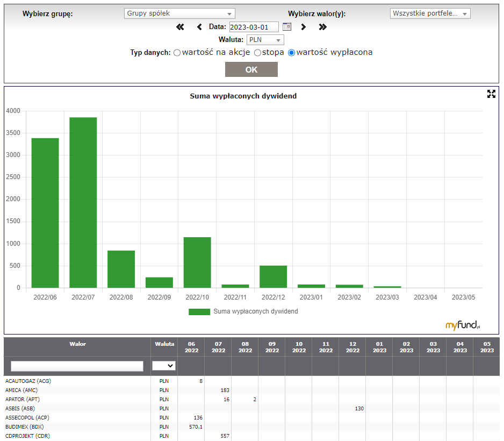Expand chart to fullscreen
This screenshot has height=441, width=504.
pos(491,94)
